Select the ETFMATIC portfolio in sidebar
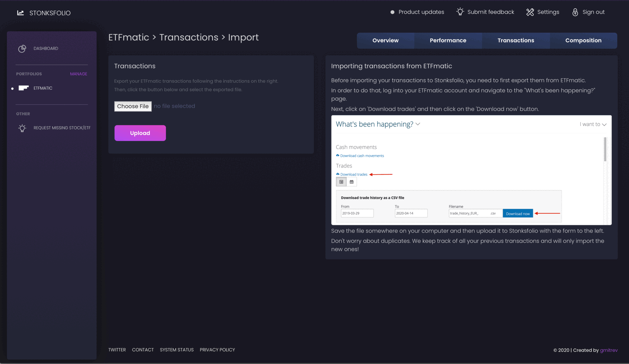This screenshot has width=629, height=364. pyautogui.click(x=43, y=88)
